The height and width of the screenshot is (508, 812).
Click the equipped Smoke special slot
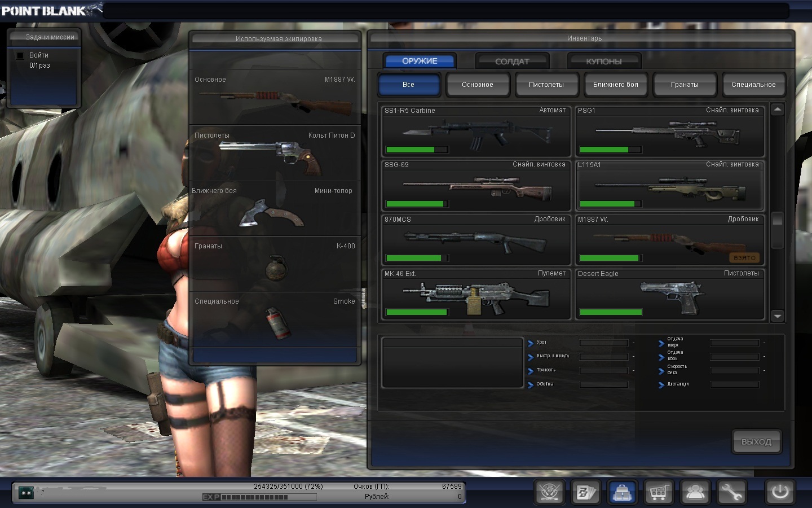(275, 319)
